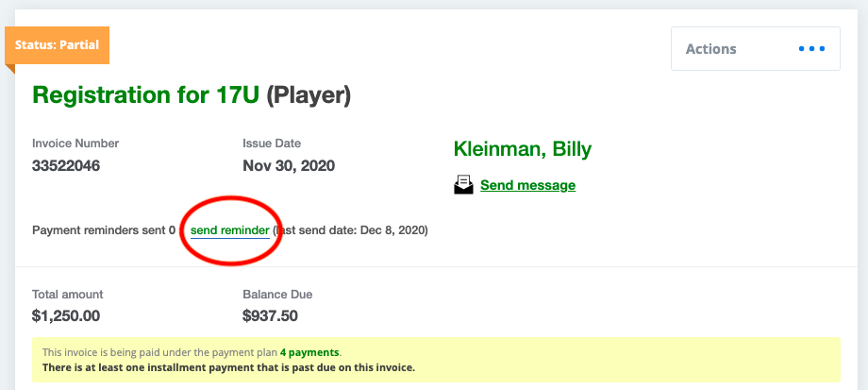868x390 pixels.
Task: Click the three blue dots icon
Action: (811, 49)
